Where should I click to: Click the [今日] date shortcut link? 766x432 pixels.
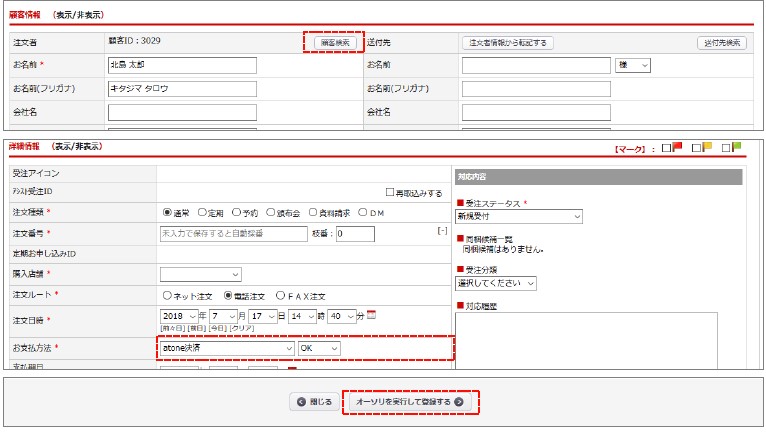point(218,328)
